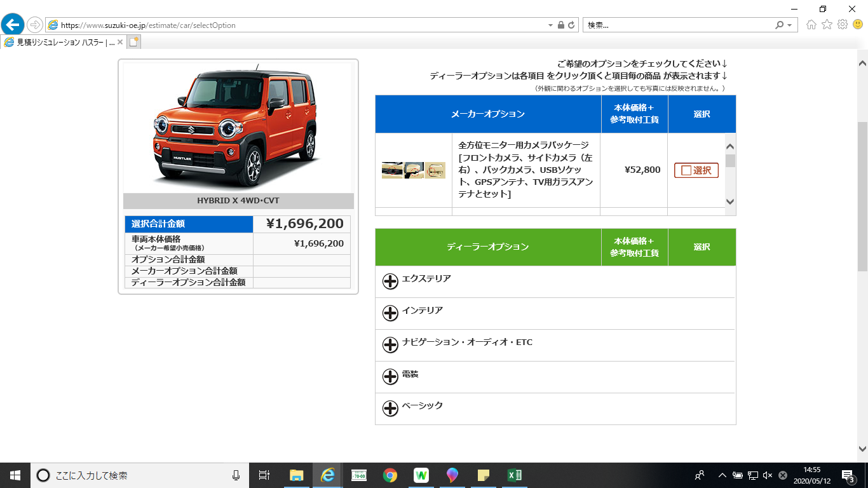The height and width of the screenshot is (488, 868).
Task: Click the large ¥1,696,200 selected total amount
Action: 304,224
